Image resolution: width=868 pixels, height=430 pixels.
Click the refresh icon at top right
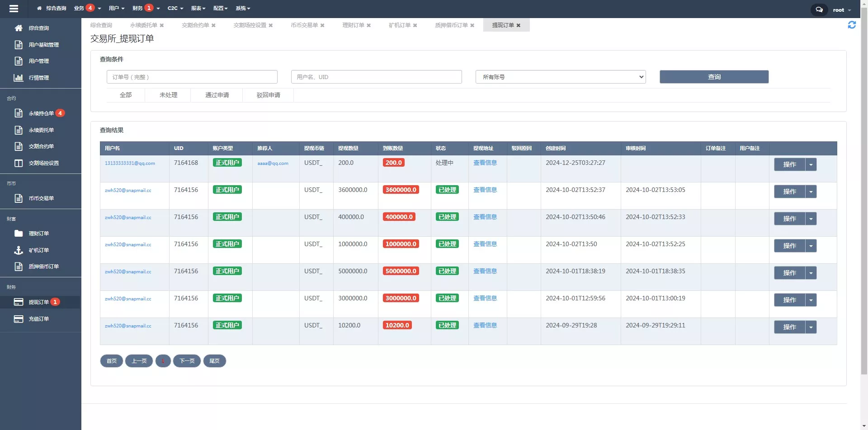852,25
